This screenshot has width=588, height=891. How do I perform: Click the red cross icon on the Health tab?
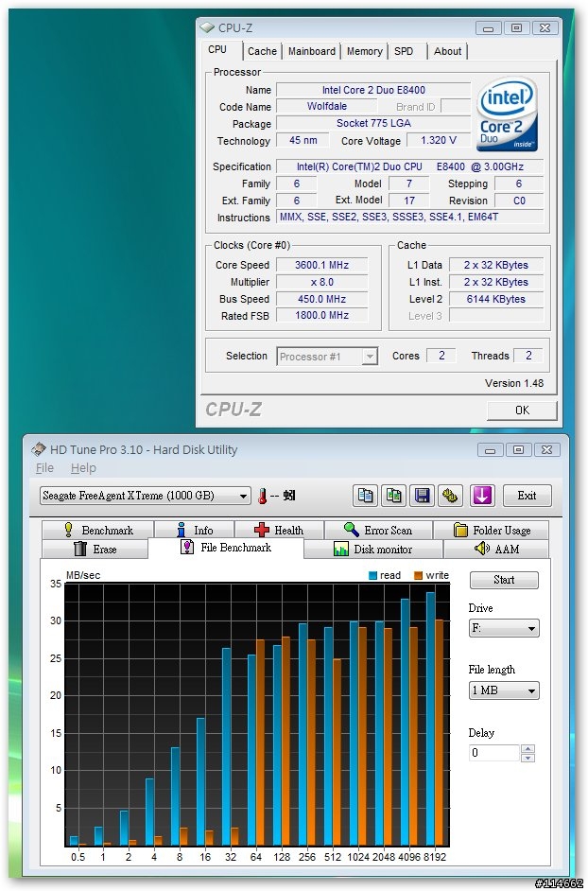pos(261,530)
